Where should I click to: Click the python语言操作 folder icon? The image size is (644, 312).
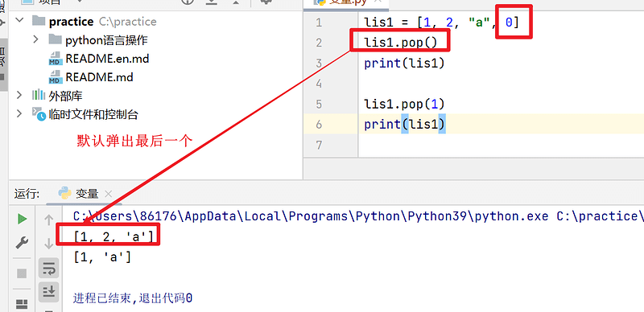pyautogui.click(x=55, y=40)
